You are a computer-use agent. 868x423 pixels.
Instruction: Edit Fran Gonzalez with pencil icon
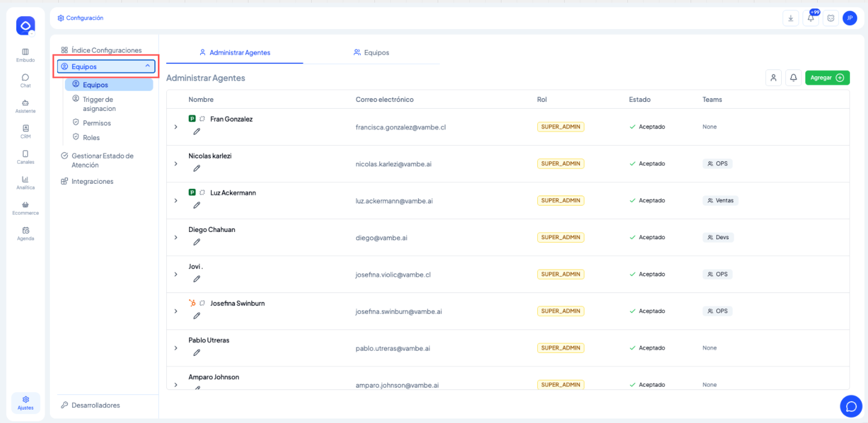tap(196, 132)
